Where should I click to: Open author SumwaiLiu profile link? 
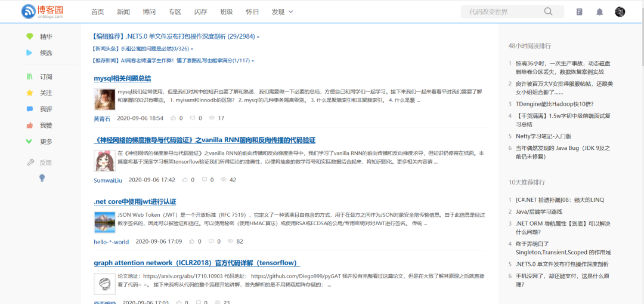(x=108, y=180)
